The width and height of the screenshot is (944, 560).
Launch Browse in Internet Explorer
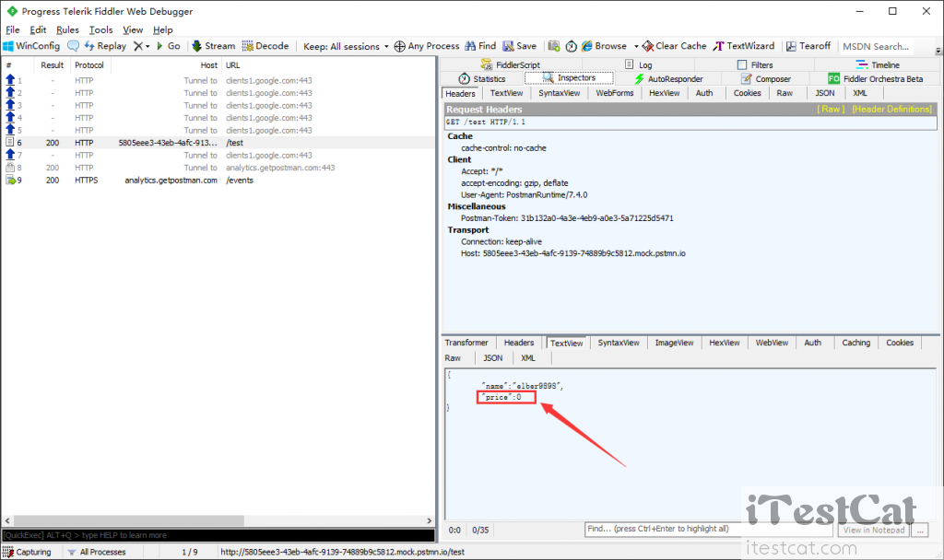click(604, 46)
